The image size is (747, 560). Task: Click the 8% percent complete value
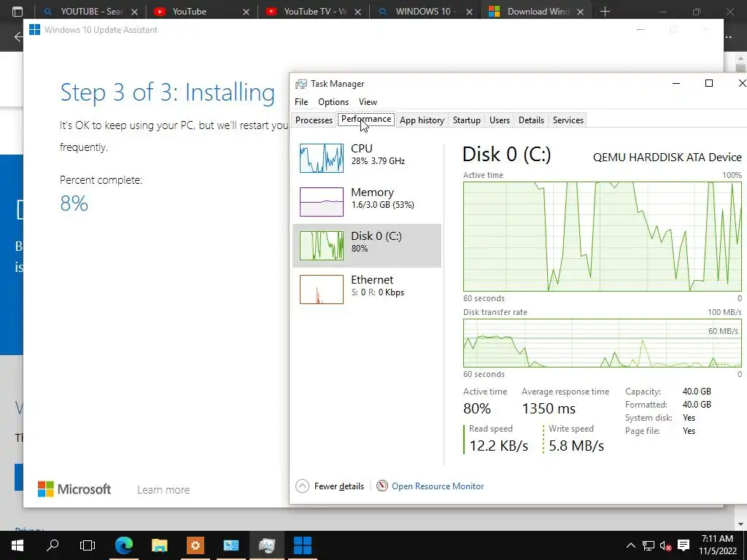click(74, 204)
